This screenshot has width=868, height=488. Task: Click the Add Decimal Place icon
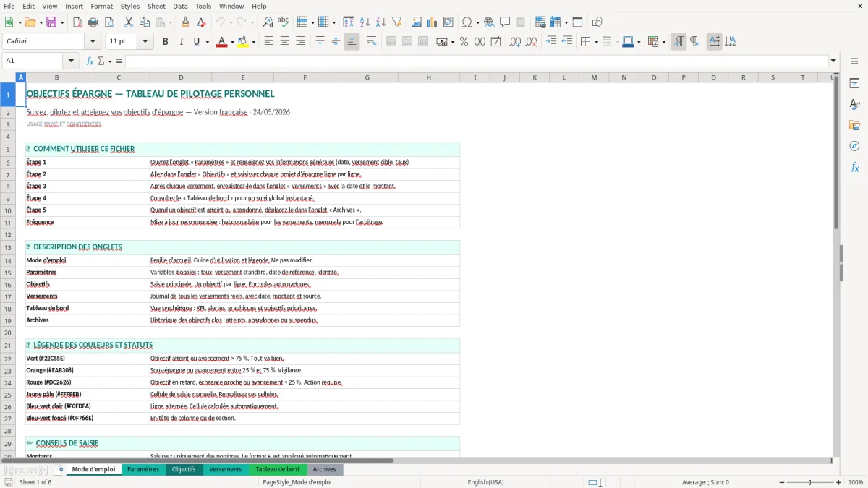pos(515,42)
